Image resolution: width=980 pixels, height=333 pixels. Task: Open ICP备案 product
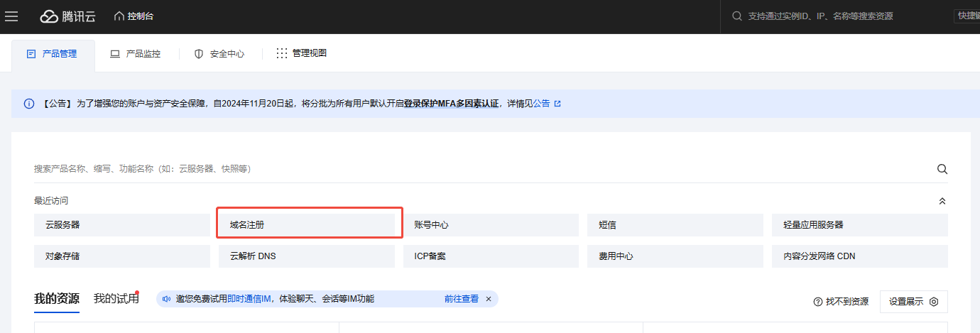pyautogui.click(x=491, y=256)
